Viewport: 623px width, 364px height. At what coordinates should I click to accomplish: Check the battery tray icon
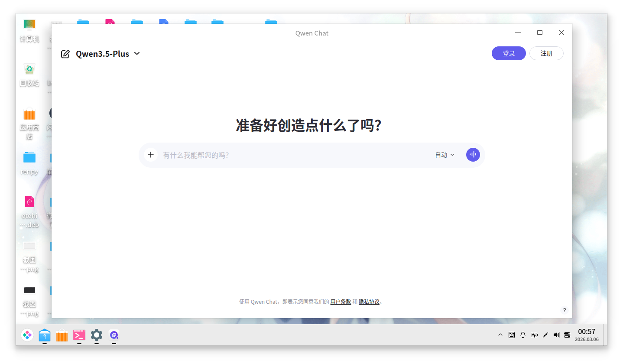(x=534, y=335)
